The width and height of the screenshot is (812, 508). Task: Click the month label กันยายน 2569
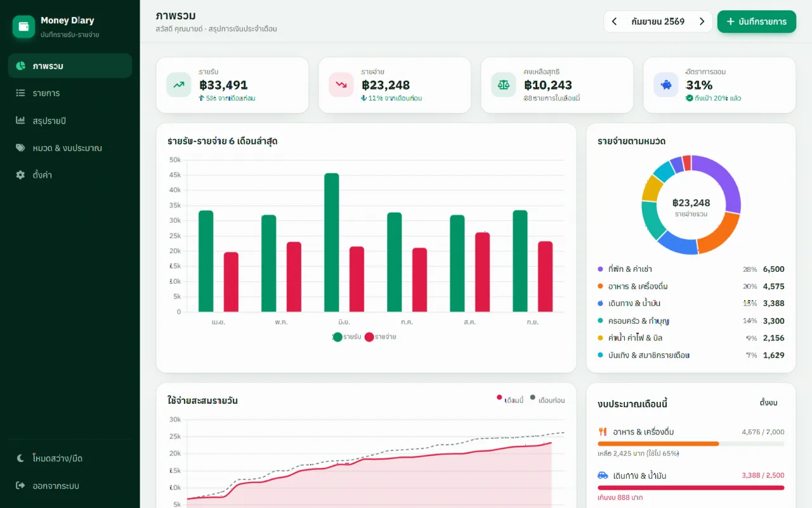pos(658,22)
